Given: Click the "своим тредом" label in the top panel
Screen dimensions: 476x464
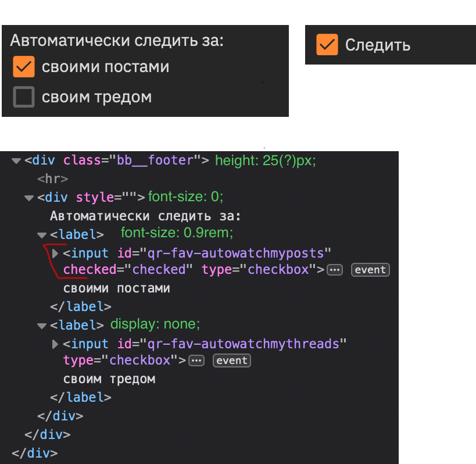Looking at the screenshot, I should click(96, 97).
